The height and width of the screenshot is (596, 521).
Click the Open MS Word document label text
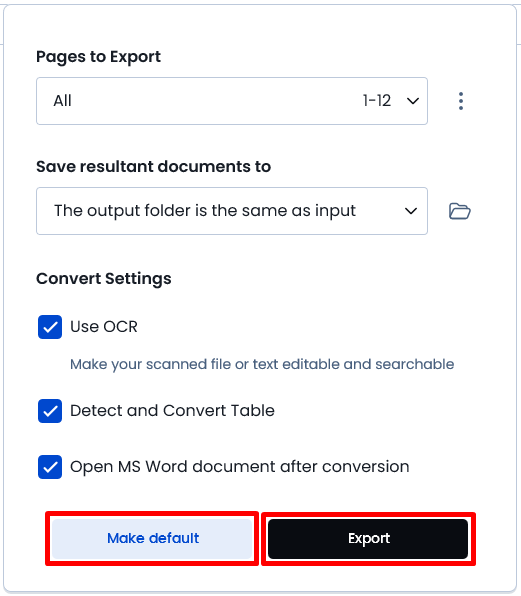(240, 467)
